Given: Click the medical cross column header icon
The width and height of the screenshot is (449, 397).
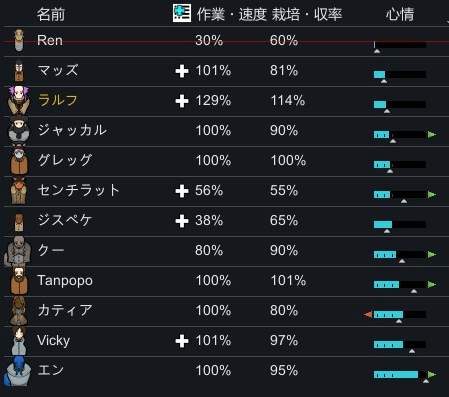Looking at the screenshot, I should point(182,13).
